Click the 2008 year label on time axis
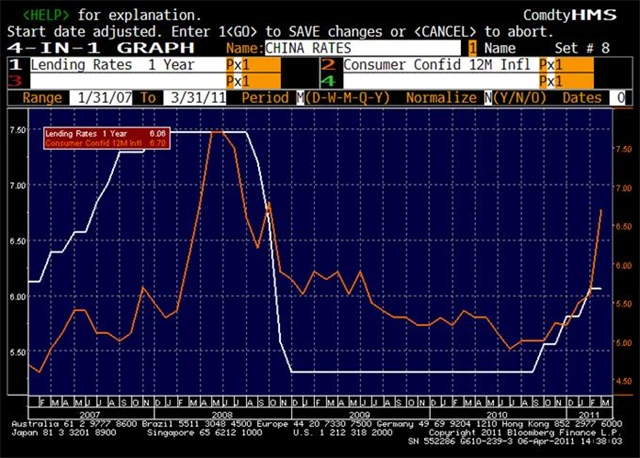640x458 pixels. pyautogui.click(x=222, y=414)
